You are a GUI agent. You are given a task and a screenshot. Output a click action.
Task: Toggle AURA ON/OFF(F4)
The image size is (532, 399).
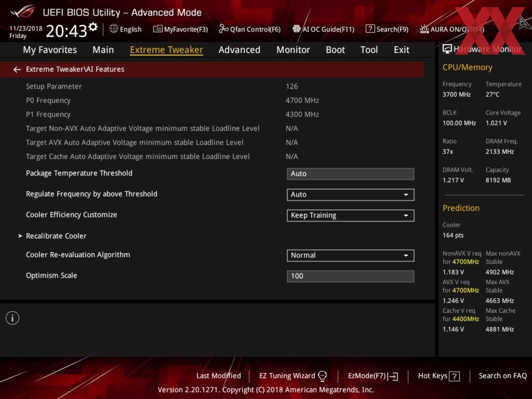click(x=452, y=29)
